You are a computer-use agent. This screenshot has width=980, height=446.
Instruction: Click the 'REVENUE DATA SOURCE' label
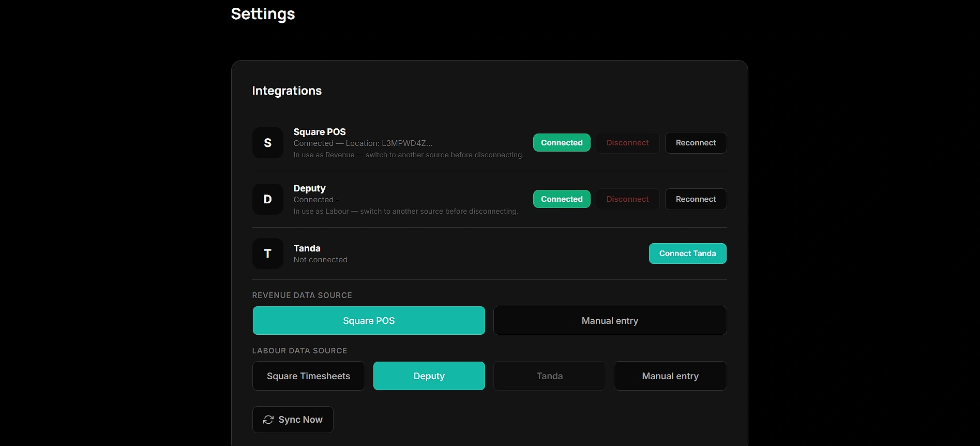[x=302, y=295]
